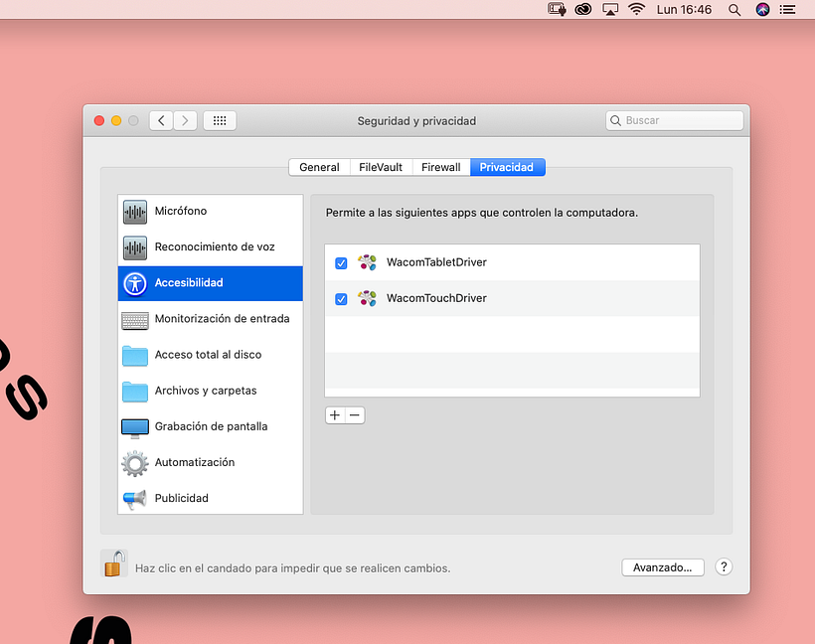The width and height of the screenshot is (815, 644).
Task: Close the Seguridad y privacidad window
Action: 99,120
